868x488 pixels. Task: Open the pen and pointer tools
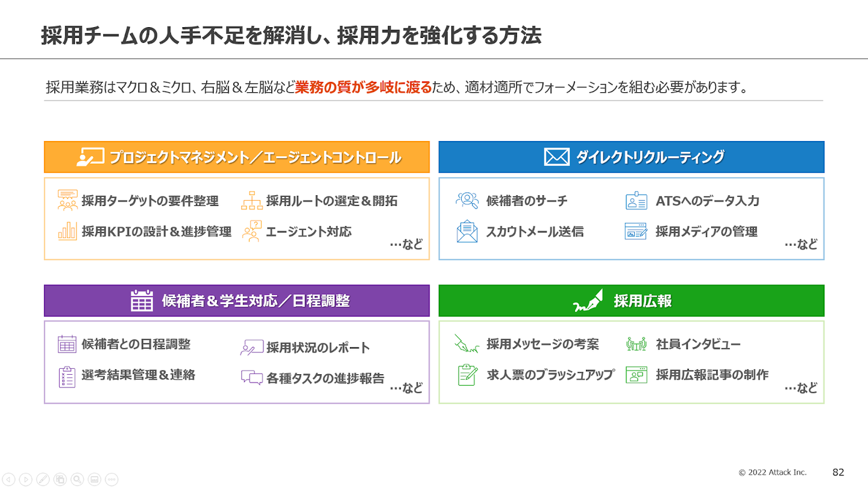42,480
